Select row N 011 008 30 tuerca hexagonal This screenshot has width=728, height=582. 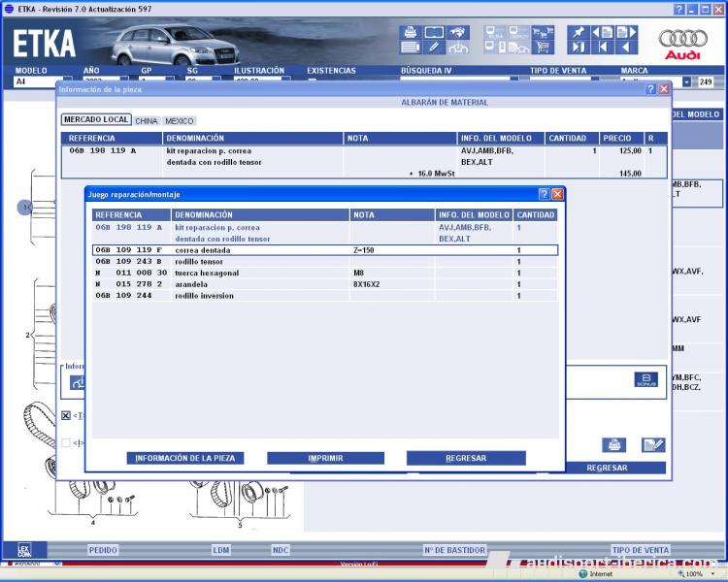325,273
